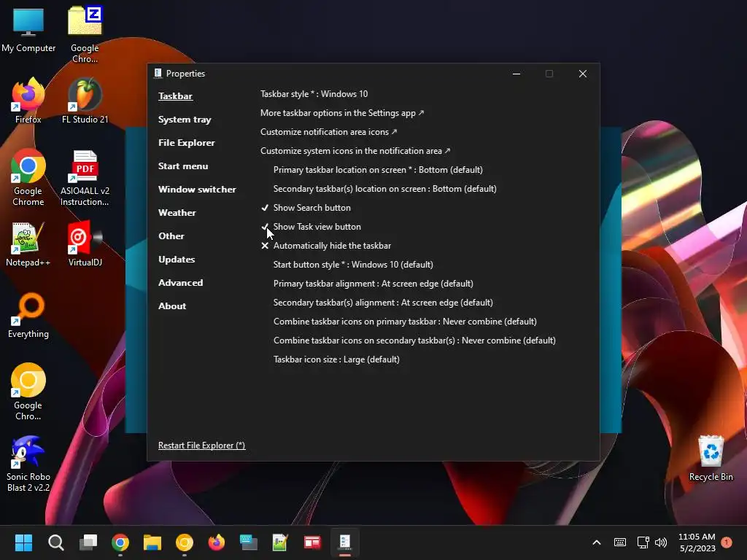Switch to Weather section

click(x=177, y=213)
